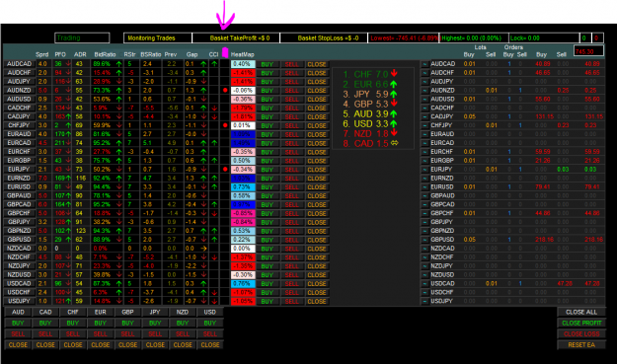
Task: Click the GBPCHF pink heatmap cell -0.85%
Action: (243, 213)
